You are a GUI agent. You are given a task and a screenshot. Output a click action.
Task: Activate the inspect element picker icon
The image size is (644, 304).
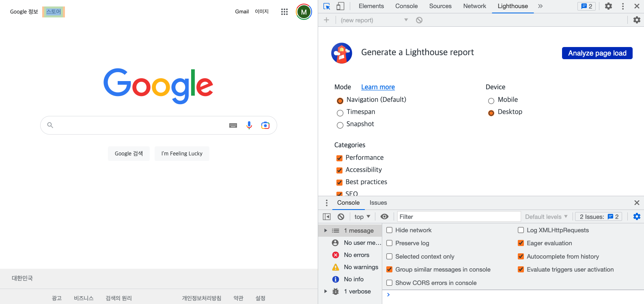(x=327, y=6)
